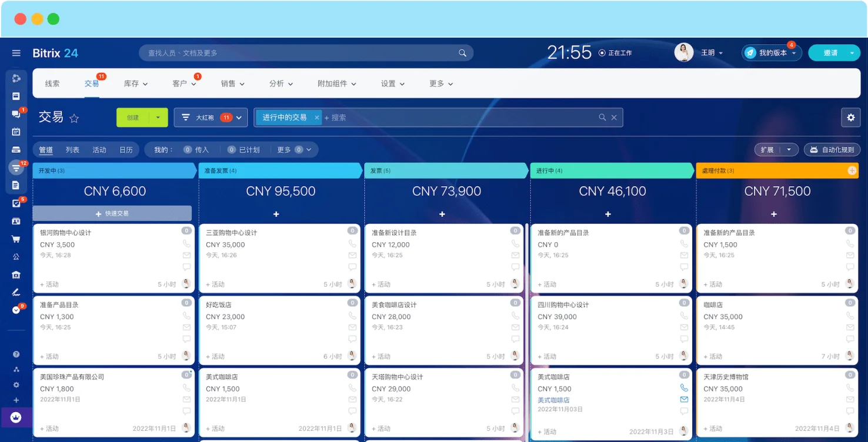Remove the 进行中的交易 filter chip

317,118
